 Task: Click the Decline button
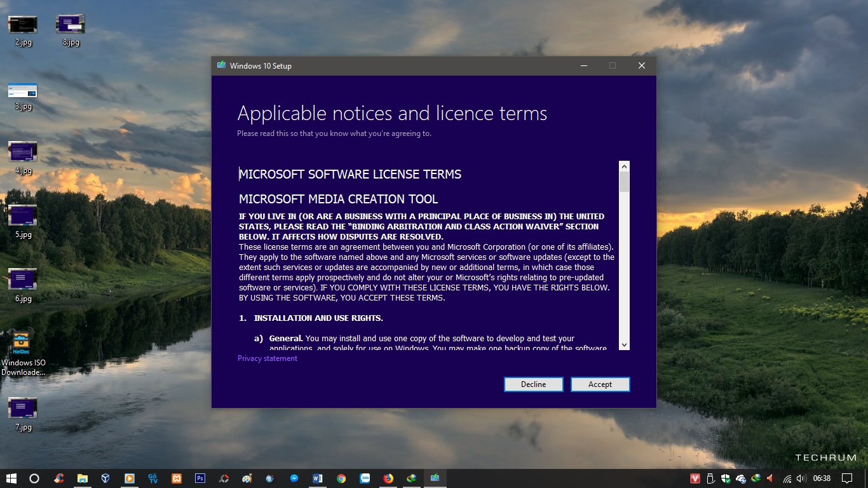[x=533, y=384]
